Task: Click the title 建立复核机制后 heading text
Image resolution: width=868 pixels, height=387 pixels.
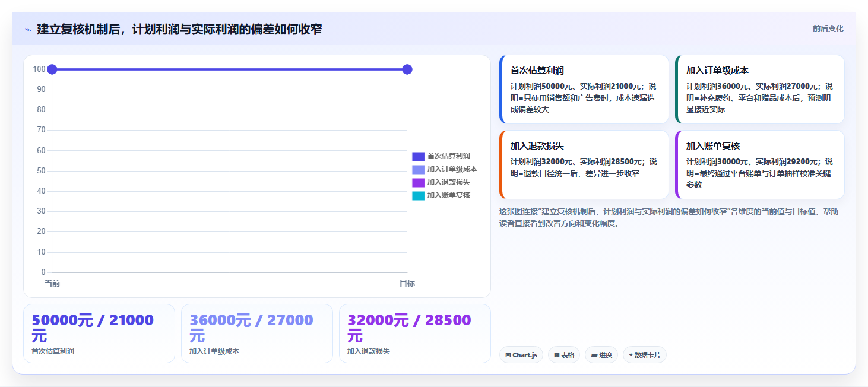Action: (x=179, y=29)
